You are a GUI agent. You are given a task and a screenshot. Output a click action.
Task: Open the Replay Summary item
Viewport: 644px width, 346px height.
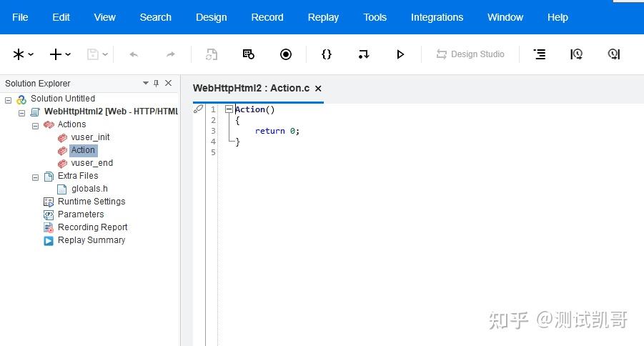pos(91,240)
